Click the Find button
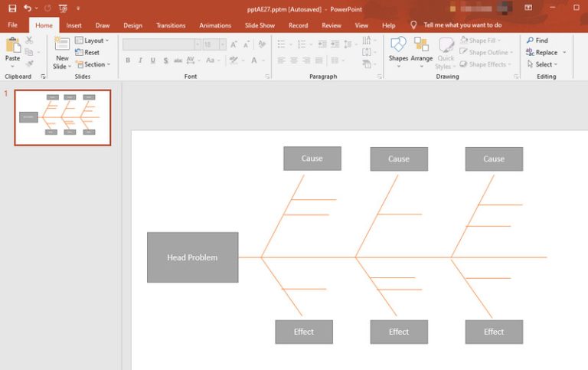588x370 pixels. coord(537,40)
